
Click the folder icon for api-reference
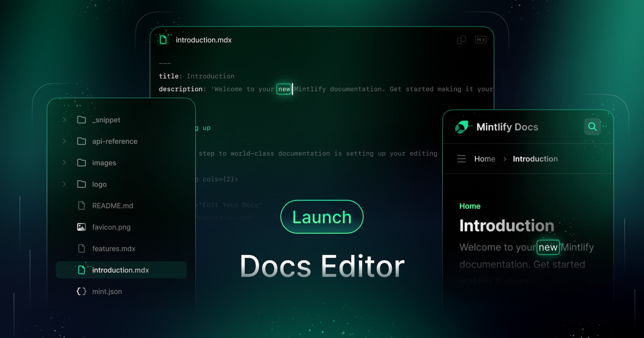coord(81,141)
